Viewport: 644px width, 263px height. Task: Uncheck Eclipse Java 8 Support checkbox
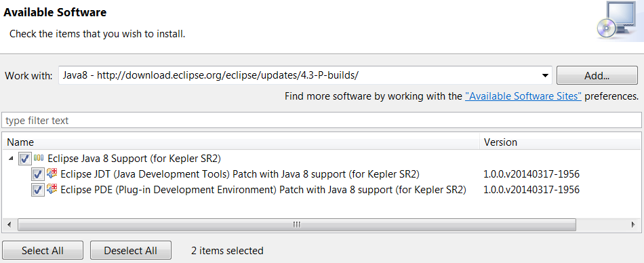click(x=24, y=159)
